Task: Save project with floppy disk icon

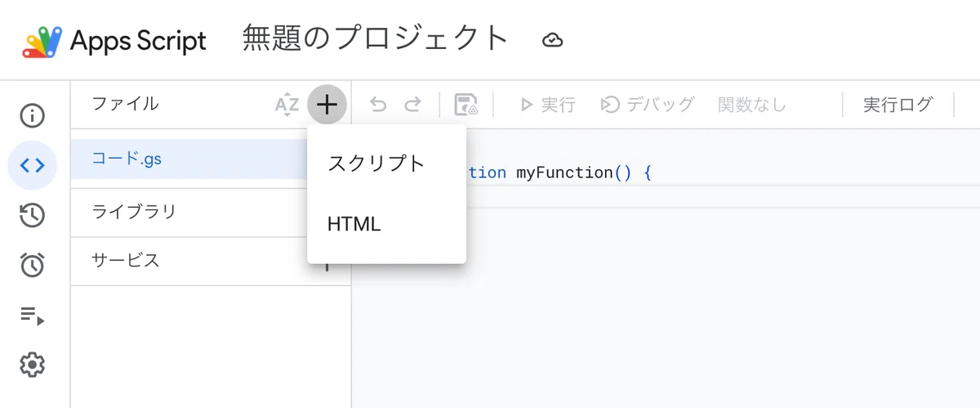Action: pyautogui.click(x=465, y=105)
